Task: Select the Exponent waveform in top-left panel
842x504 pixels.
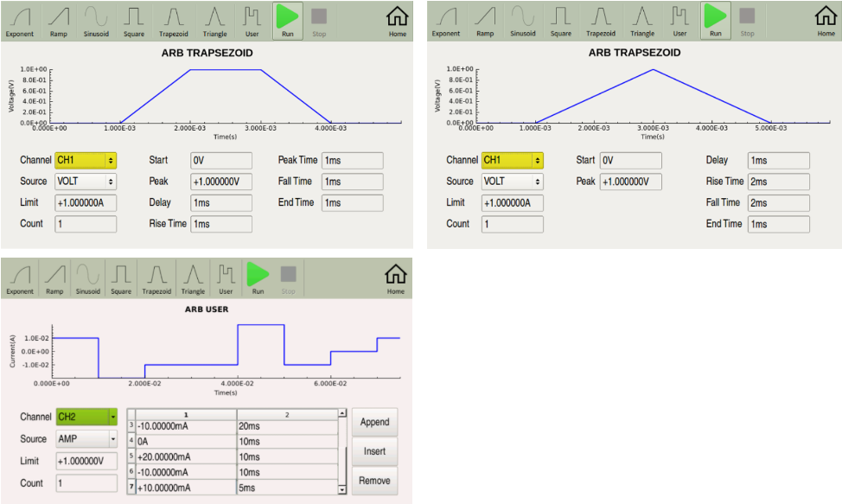Action: (x=19, y=22)
